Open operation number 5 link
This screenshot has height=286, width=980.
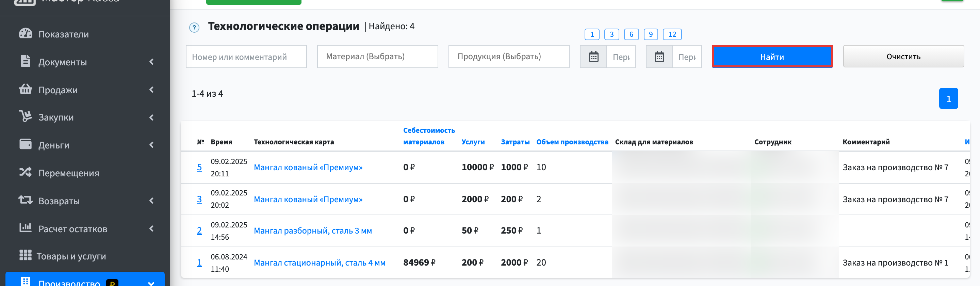tap(199, 167)
